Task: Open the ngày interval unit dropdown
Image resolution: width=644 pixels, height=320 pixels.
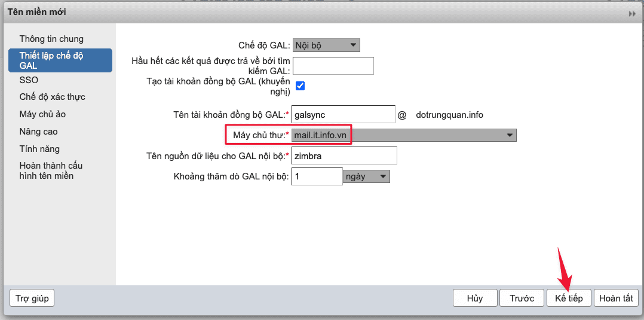Action: coord(366,176)
